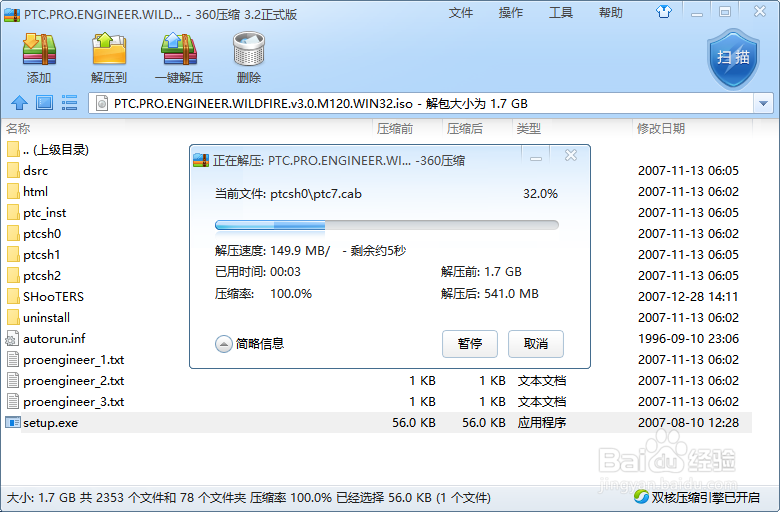Viewport: 780px width, 512px height.
Task: Sort by 压缩后 column header
Action: (x=465, y=129)
